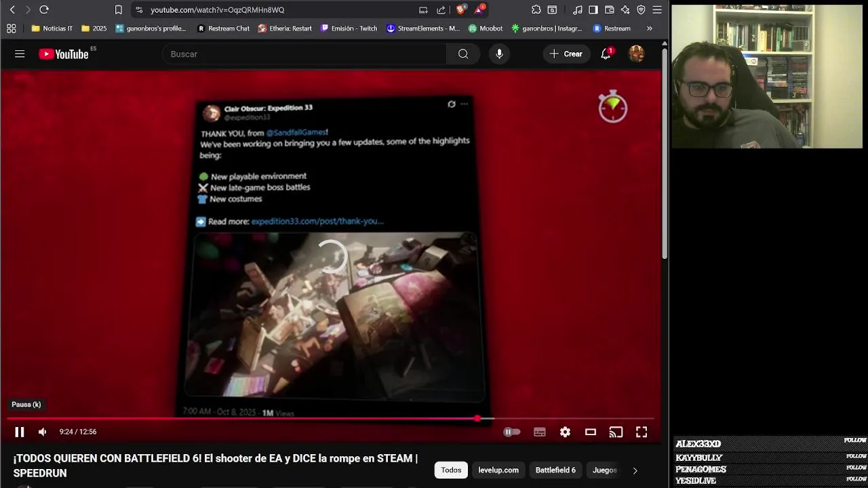Screen dimensions: 868x488
Task: Click the YouTube search magnifier button
Action: tap(463, 54)
